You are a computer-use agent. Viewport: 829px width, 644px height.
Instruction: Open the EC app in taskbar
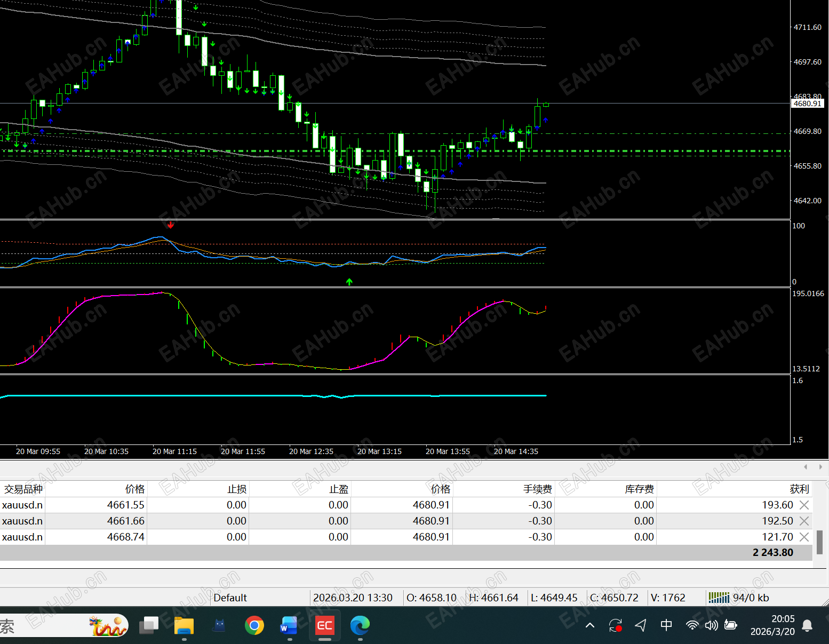tap(325, 625)
